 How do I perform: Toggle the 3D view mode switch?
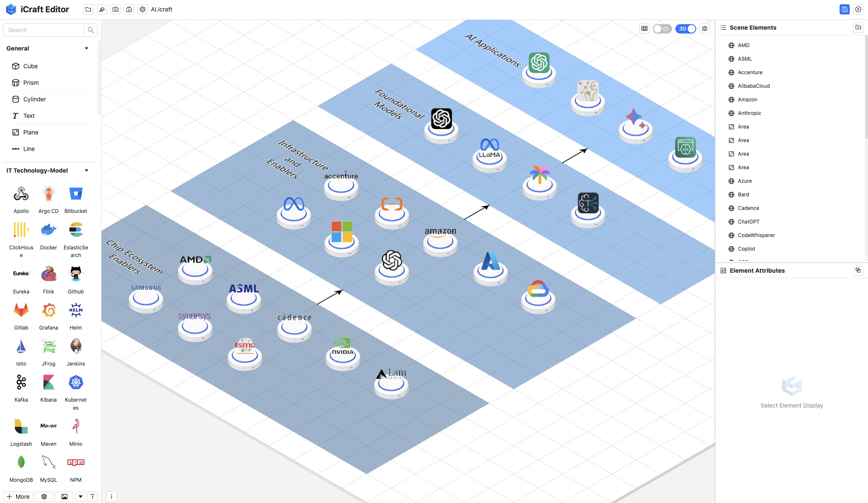pyautogui.click(x=686, y=28)
